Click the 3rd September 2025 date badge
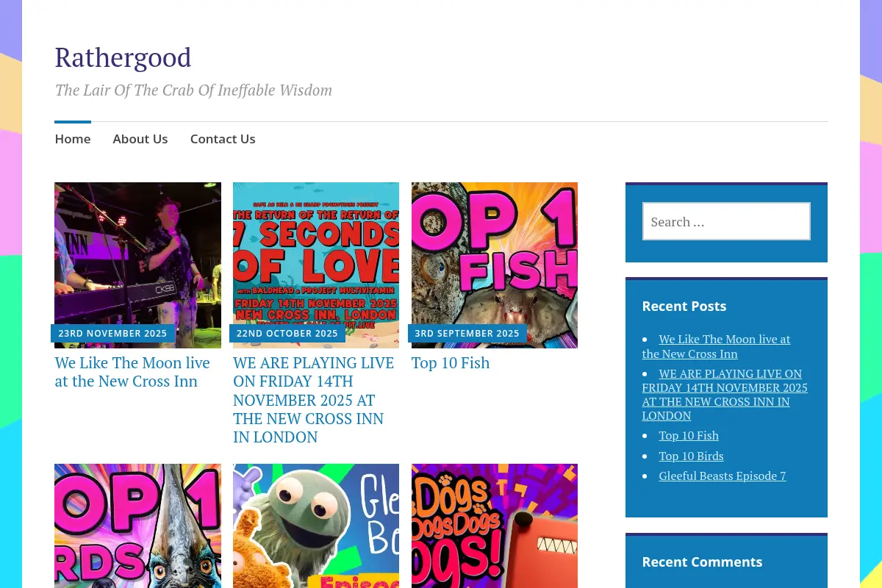Viewport: 882px width, 588px height. click(467, 333)
